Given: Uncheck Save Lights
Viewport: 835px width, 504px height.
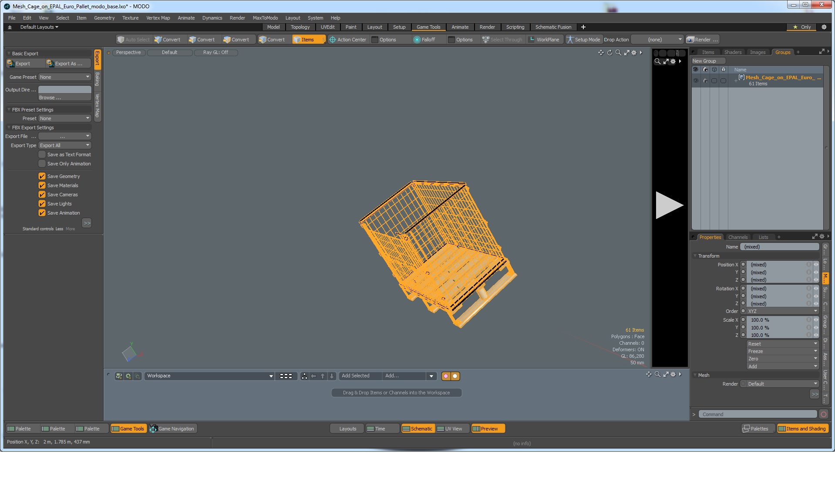Looking at the screenshot, I should (x=42, y=204).
